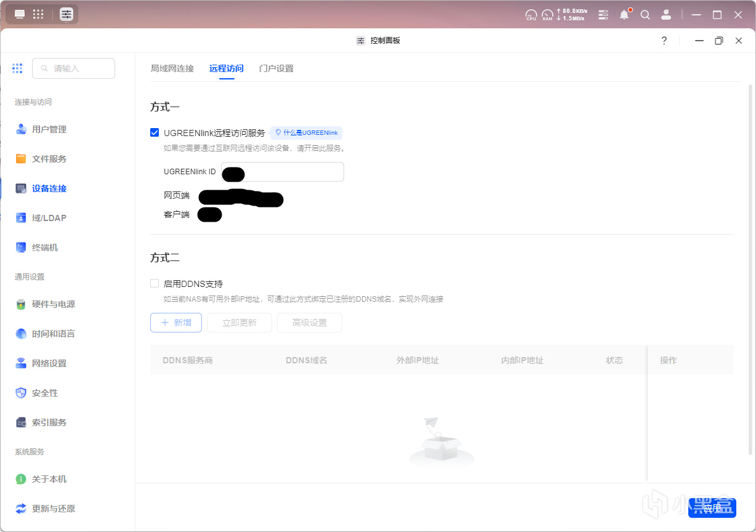Open the task manager list icon in top bar
The width and height of the screenshot is (756, 532).
click(603, 15)
